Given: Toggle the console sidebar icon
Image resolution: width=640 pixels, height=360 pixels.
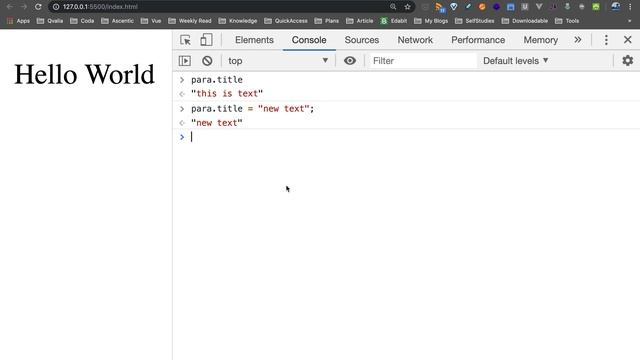Looking at the screenshot, I should (184, 61).
